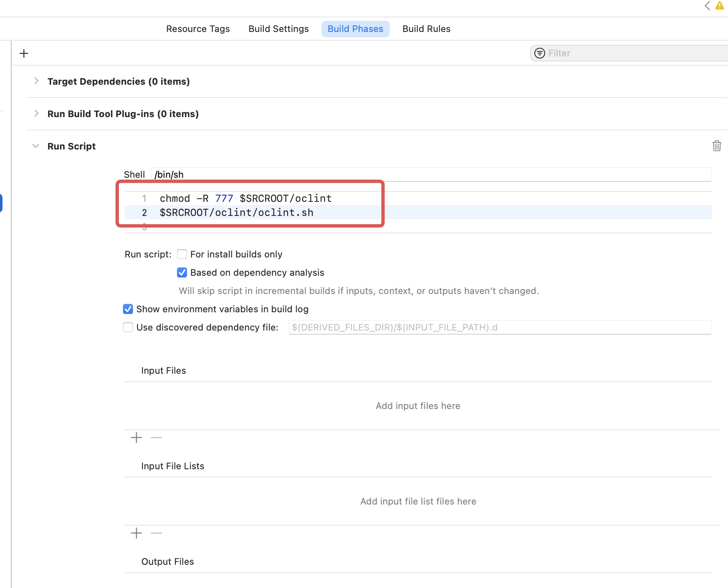The width and height of the screenshot is (728, 588).
Task: Open the Build Rules tab
Action: [426, 29]
